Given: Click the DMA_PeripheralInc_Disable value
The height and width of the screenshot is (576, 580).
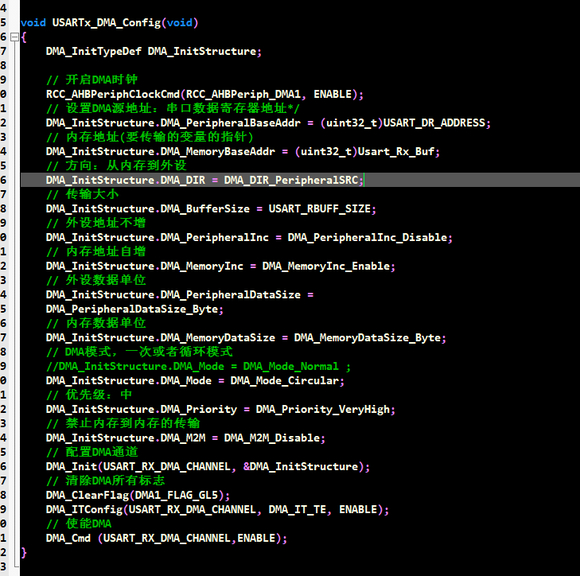Looking at the screenshot, I should [368, 237].
